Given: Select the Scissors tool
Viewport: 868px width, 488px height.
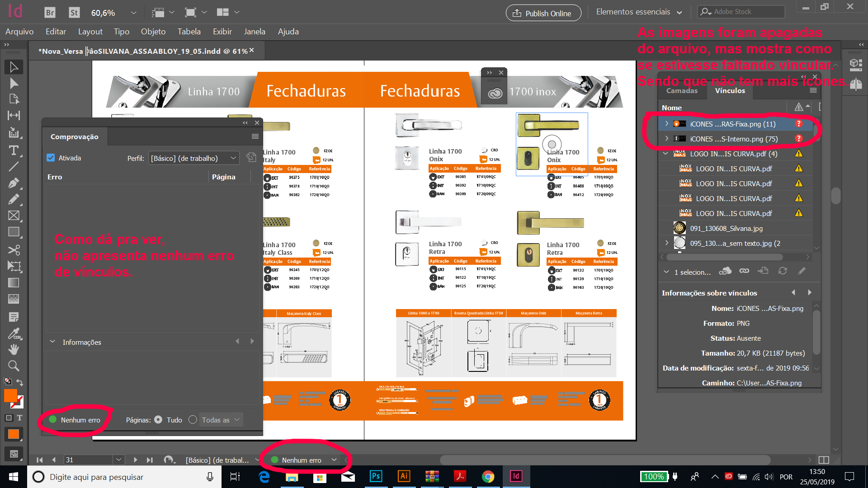Looking at the screenshot, I should click(x=14, y=250).
